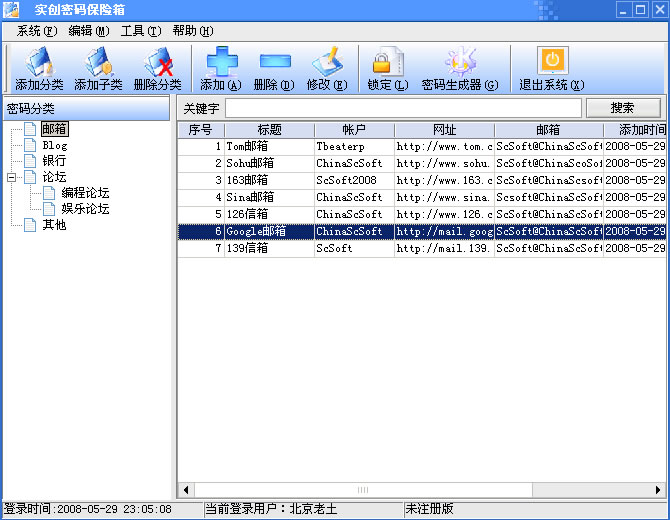Sort by the 添加时间 column header
Screen dimensions: 670x520
pos(635,130)
